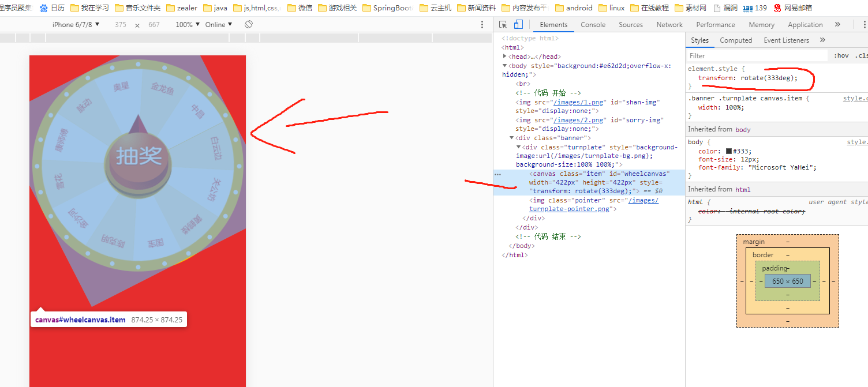
Task: Open the Network tab
Action: tap(669, 25)
